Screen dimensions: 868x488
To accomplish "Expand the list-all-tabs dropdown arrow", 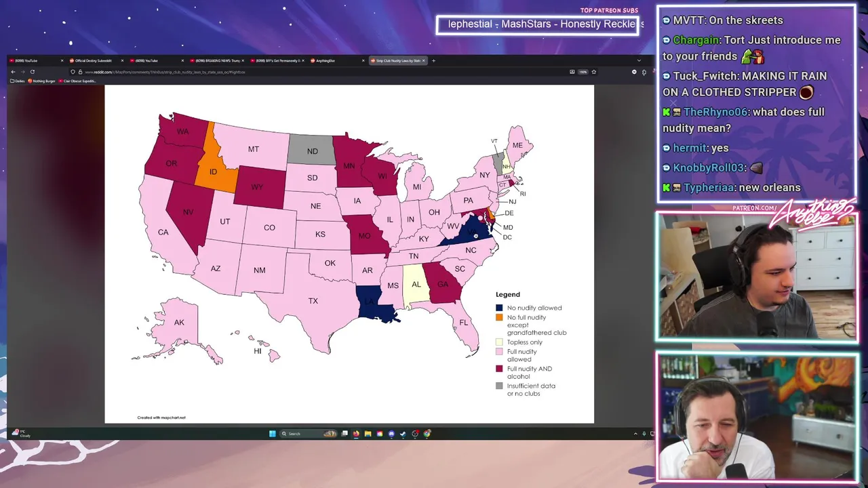I will pos(638,60).
